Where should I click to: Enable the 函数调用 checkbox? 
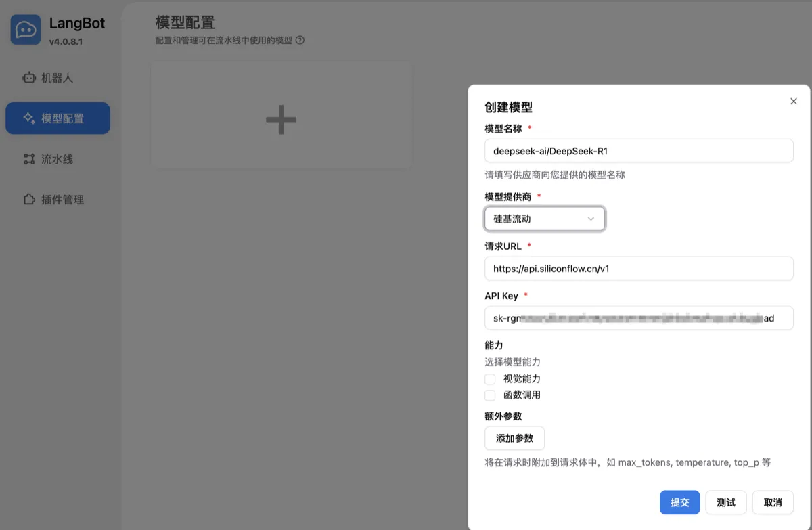(490, 395)
